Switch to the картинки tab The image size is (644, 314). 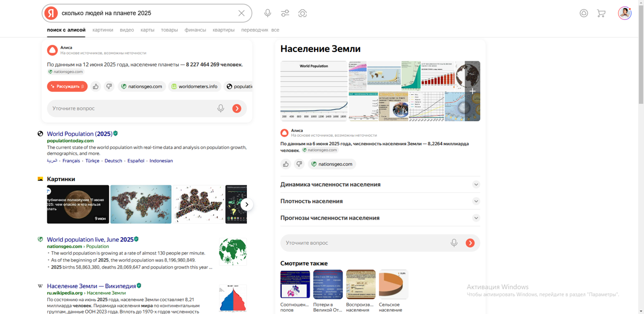click(103, 30)
